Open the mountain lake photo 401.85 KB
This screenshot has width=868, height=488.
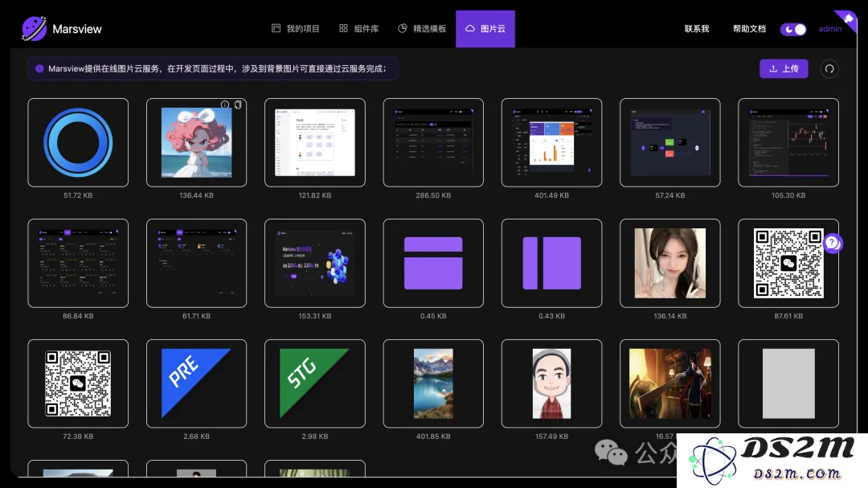click(x=433, y=383)
